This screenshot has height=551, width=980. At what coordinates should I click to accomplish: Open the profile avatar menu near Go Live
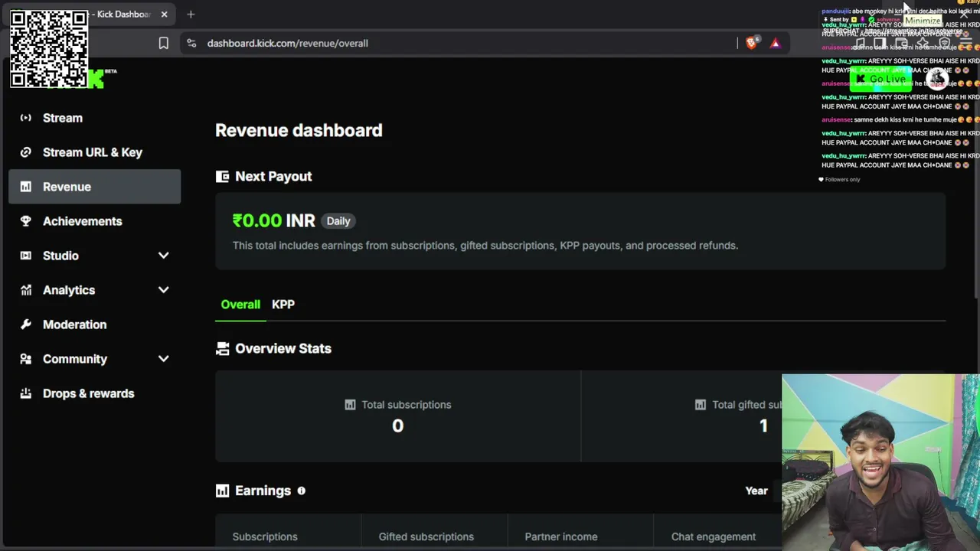point(936,80)
